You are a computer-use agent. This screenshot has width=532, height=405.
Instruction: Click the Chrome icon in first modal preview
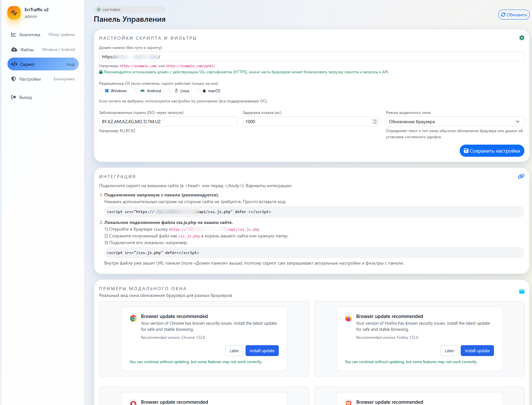133,318
